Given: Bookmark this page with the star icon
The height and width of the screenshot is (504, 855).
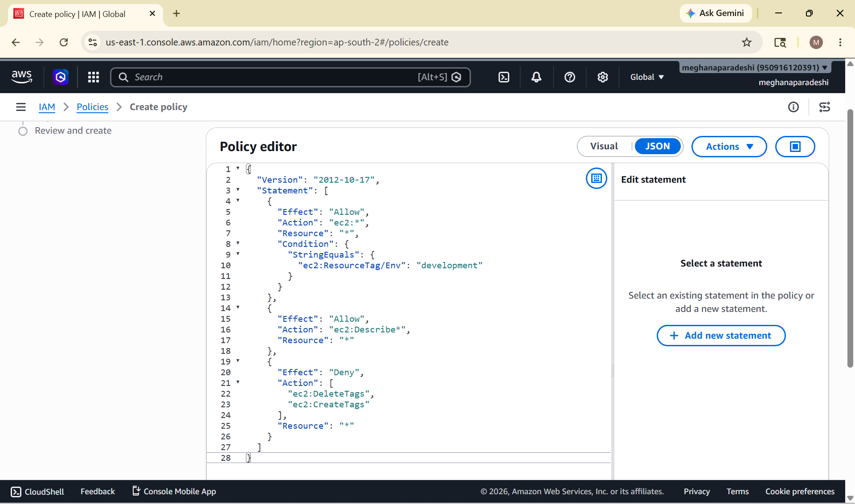Looking at the screenshot, I should [747, 42].
